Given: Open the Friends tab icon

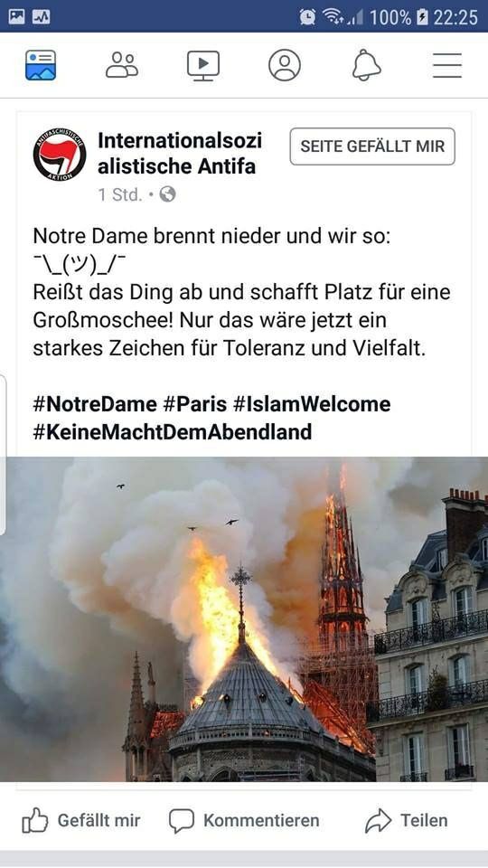Looking at the screenshot, I should (122, 65).
